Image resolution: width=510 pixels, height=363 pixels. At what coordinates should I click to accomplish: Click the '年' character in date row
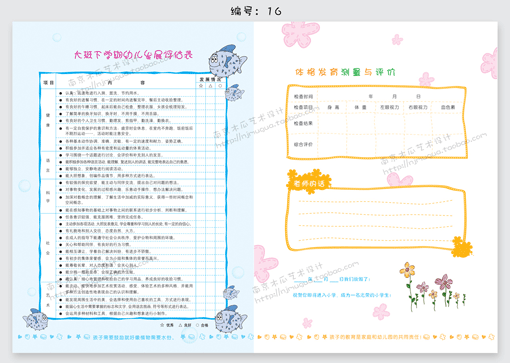371,96
